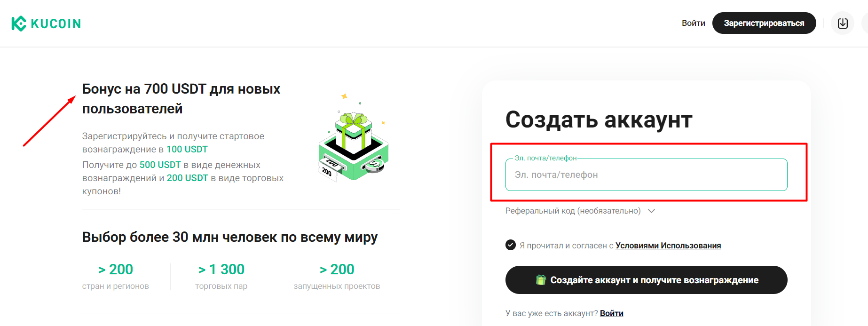Click Зарегистрироваться header button
The image size is (868, 326).
point(764,23)
